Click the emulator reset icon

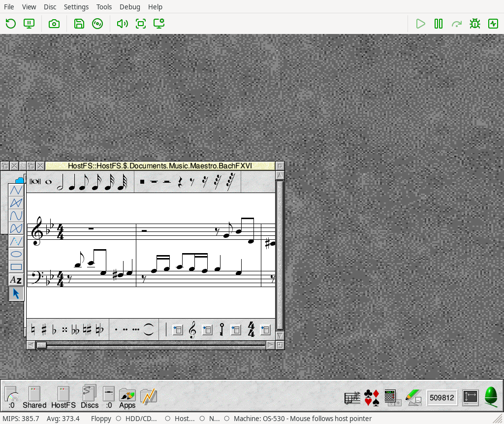click(x=11, y=24)
